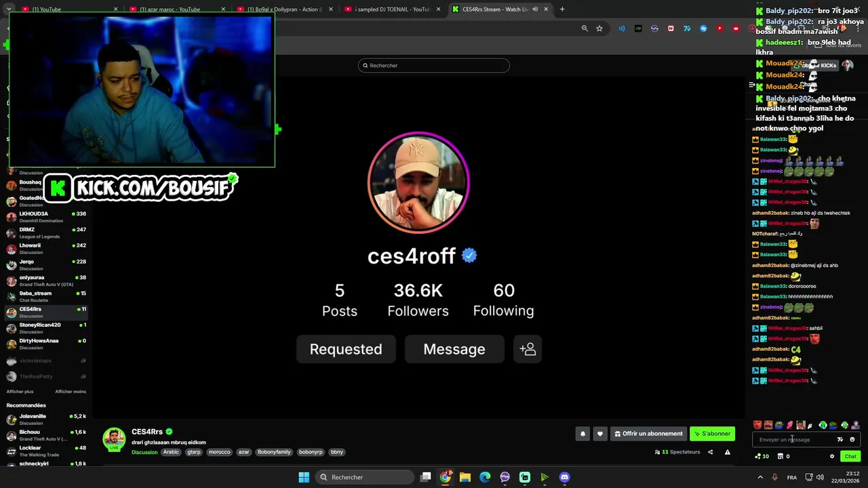The width and height of the screenshot is (868, 488).
Task: Click the ces4roff profile picture
Action: click(418, 183)
